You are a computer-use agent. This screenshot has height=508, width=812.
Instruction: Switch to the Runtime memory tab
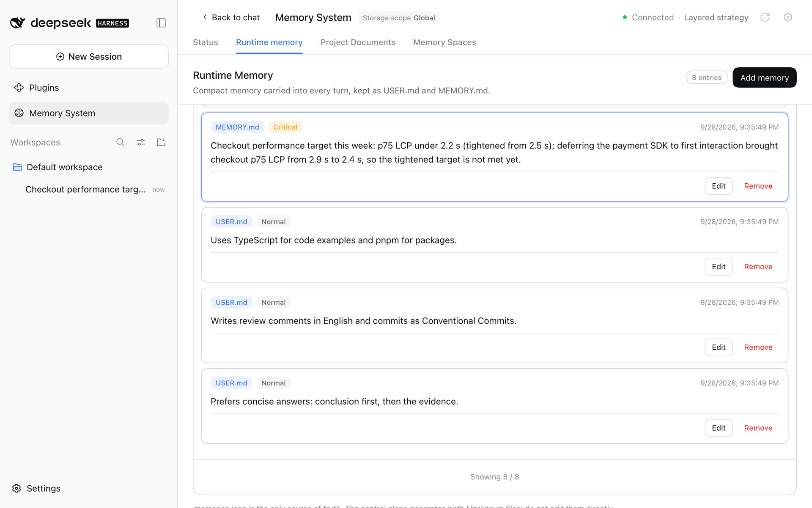269,42
